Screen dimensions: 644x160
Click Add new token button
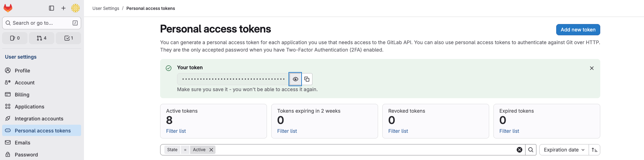point(578,30)
